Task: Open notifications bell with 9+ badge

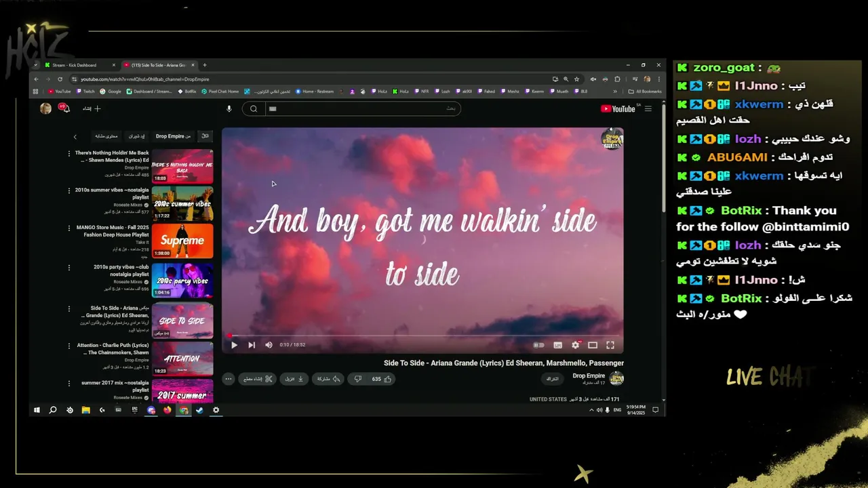Action: point(65,108)
